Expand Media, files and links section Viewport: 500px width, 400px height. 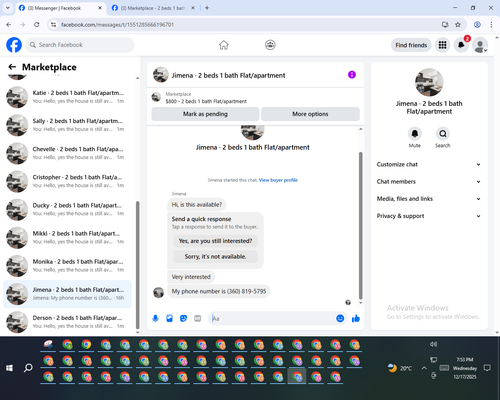(429, 199)
